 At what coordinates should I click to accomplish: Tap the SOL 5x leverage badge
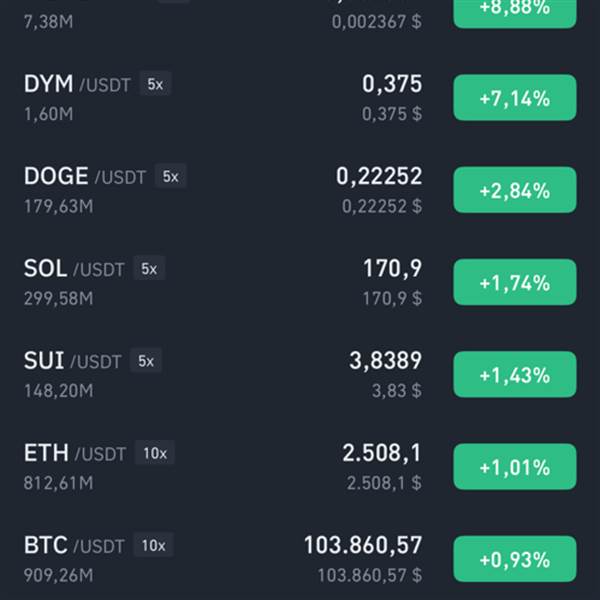149,268
